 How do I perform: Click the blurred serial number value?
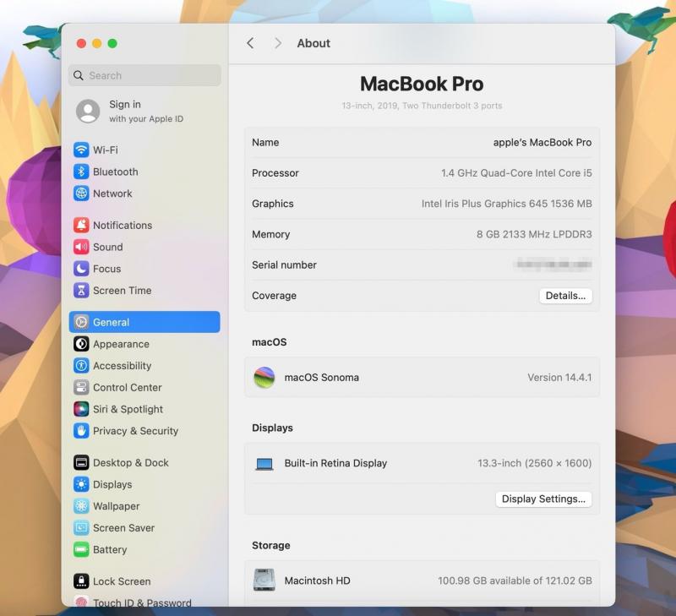tap(553, 264)
